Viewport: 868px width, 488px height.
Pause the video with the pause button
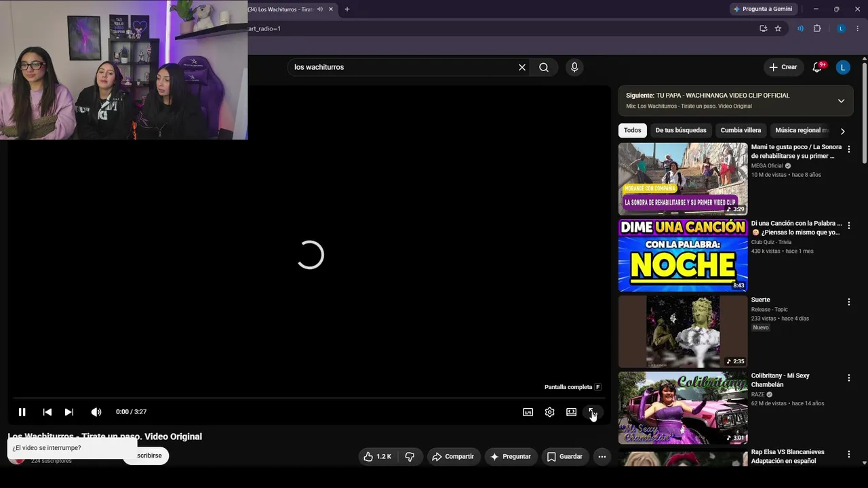point(22,412)
